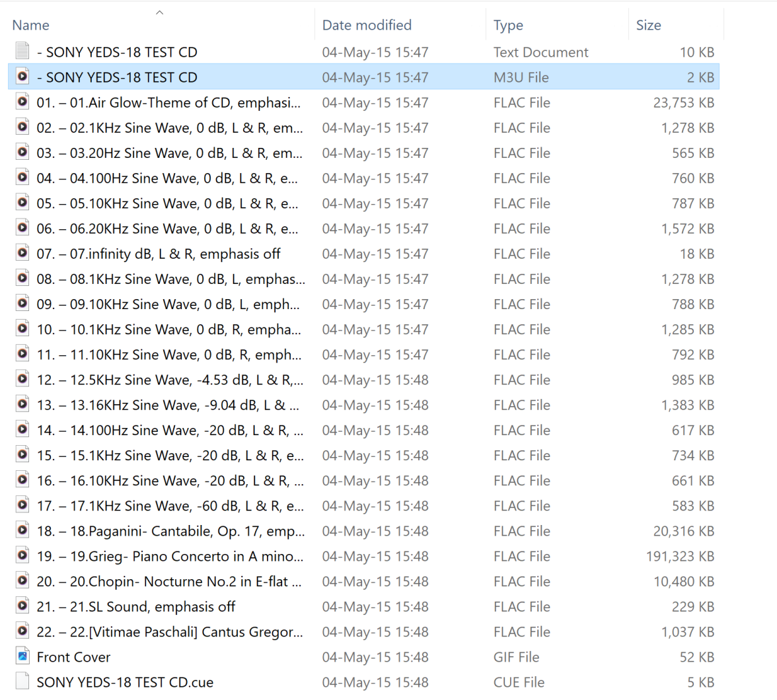
Task: Click the CUE File type cell
Action: click(x=519, y=683)
